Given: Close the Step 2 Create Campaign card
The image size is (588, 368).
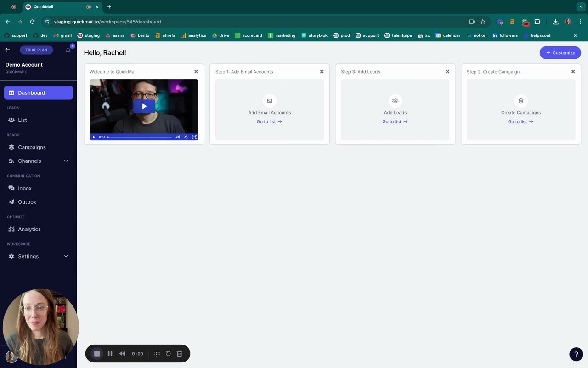Looking at the screenshot, I should pos(573,72).
